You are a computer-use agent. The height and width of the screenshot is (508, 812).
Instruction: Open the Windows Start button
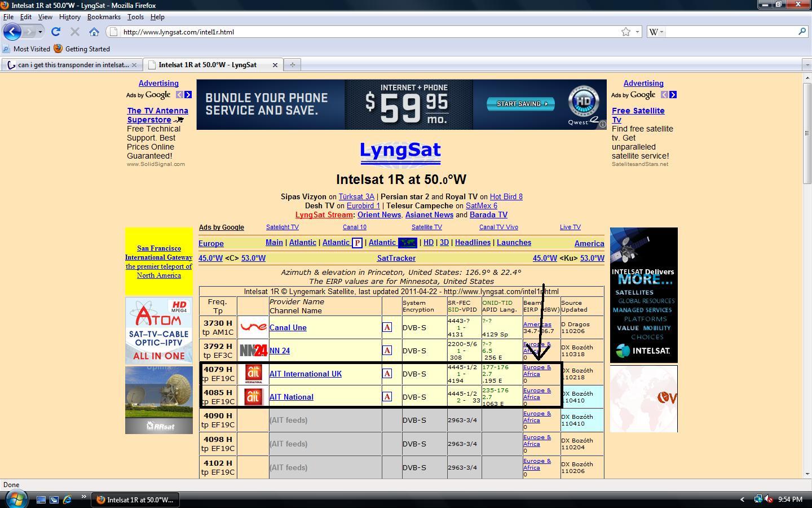tap(16, 499)
